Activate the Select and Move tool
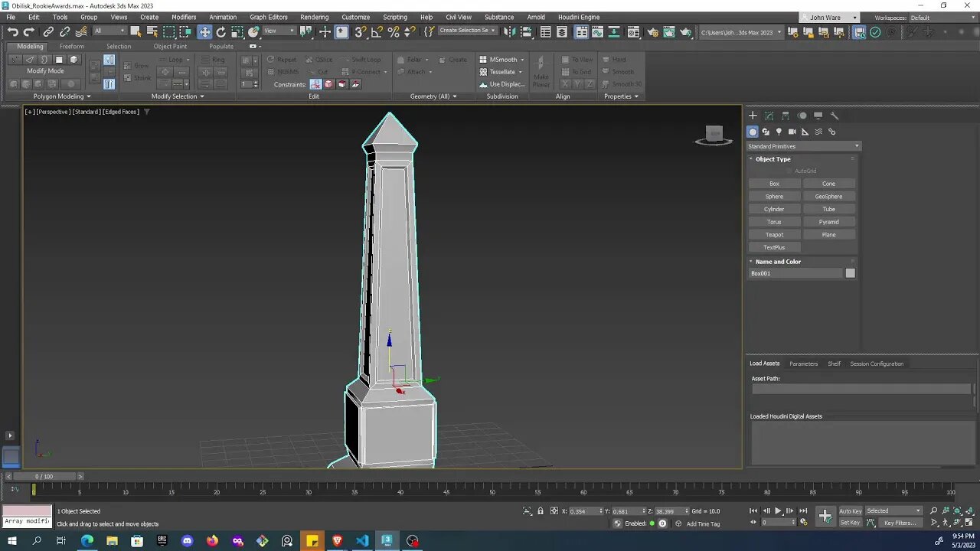 pos(204,32)
